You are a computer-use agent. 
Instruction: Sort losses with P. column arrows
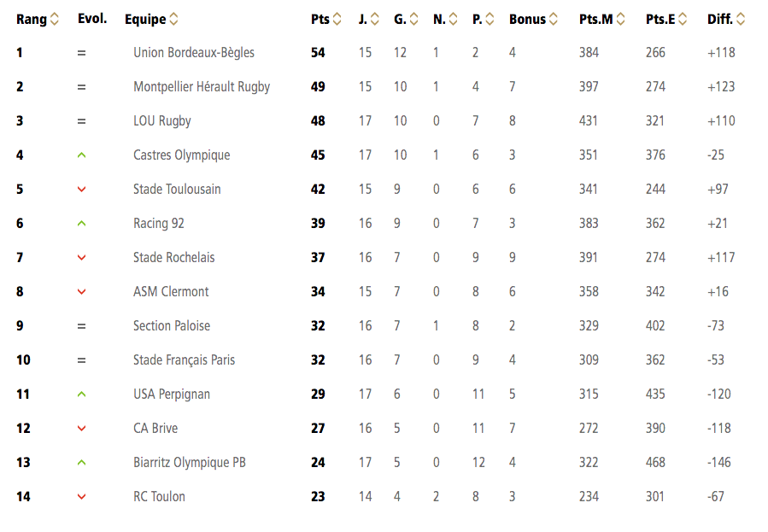pos(490,19)
